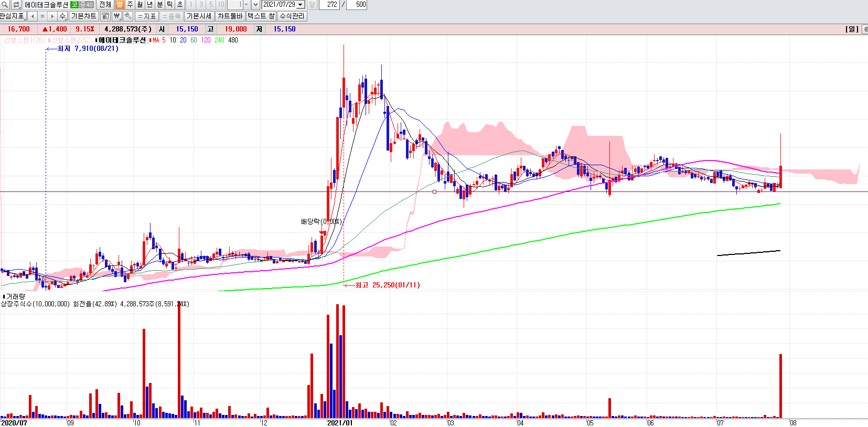Edit the 272 bar count field
Viewport: 868px width, 427px height.
pyautogui.click(x=329, y=5)
